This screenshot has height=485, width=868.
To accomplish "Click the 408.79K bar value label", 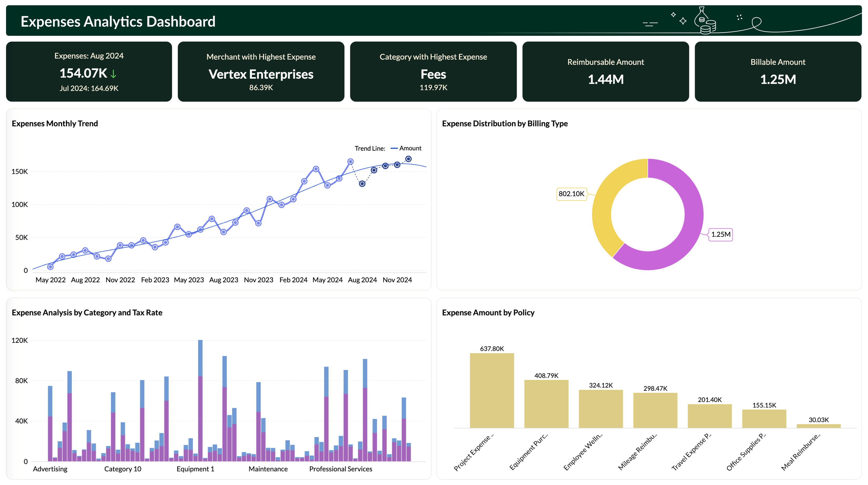I will (546, 375).
